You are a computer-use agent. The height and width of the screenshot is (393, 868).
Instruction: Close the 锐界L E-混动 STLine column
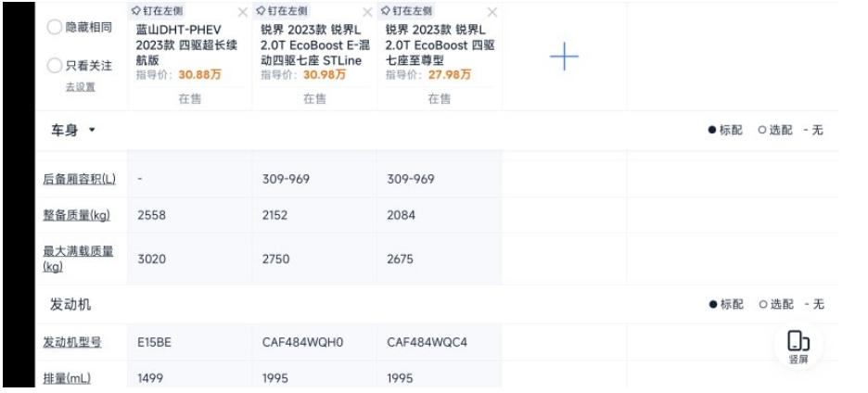tap(367, 12)
